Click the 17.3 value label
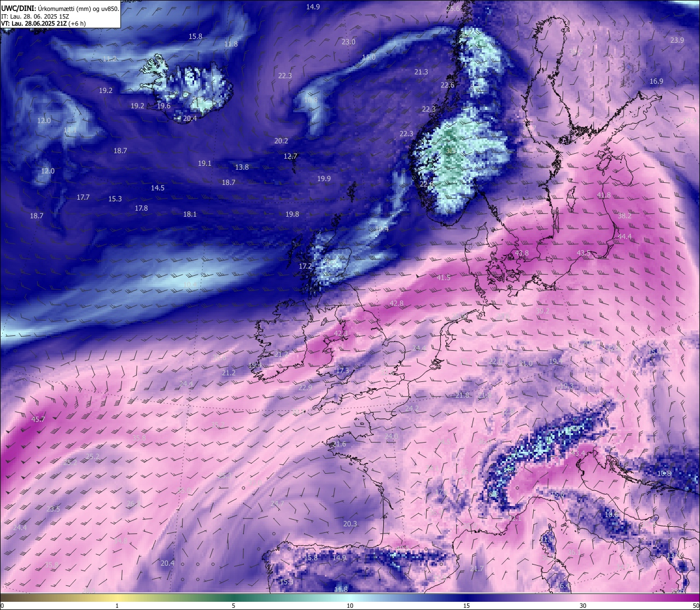This screenshot has width=700, height=610. point(342,371)
